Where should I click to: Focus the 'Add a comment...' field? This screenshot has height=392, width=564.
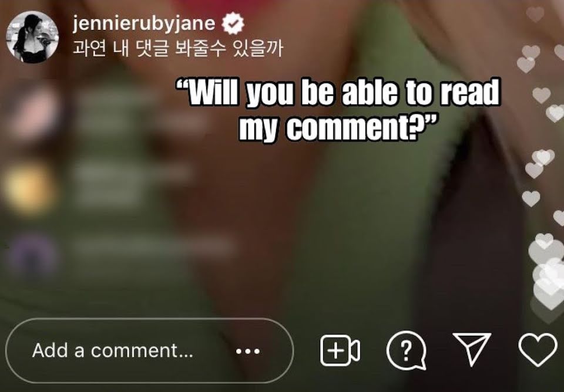coord(150,351)
